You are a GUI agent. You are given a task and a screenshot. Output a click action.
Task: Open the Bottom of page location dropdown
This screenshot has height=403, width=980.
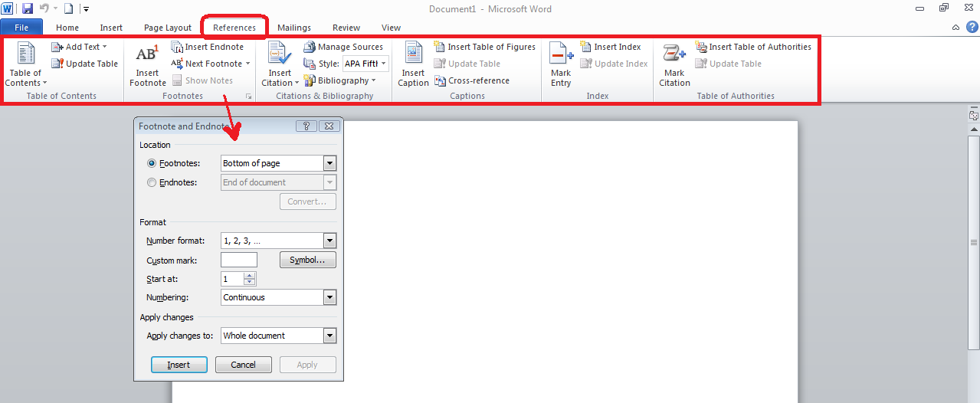pos(330,163)
